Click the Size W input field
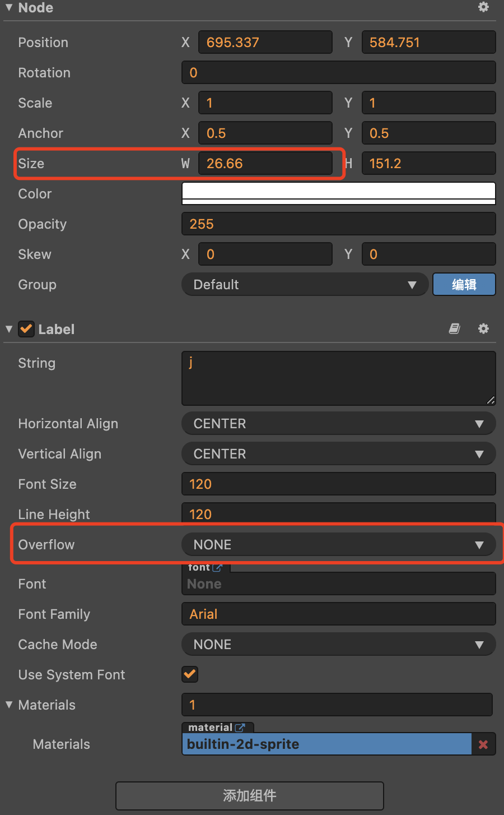The image size is (504, 815). (x=265, y=164)
